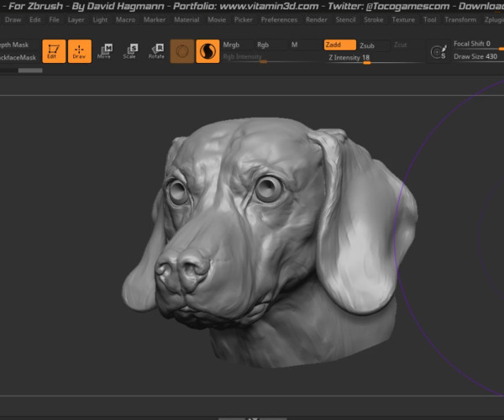Select the Move transform tool
The width and height of the screenshot is (504, 420).
coord(104,51)
